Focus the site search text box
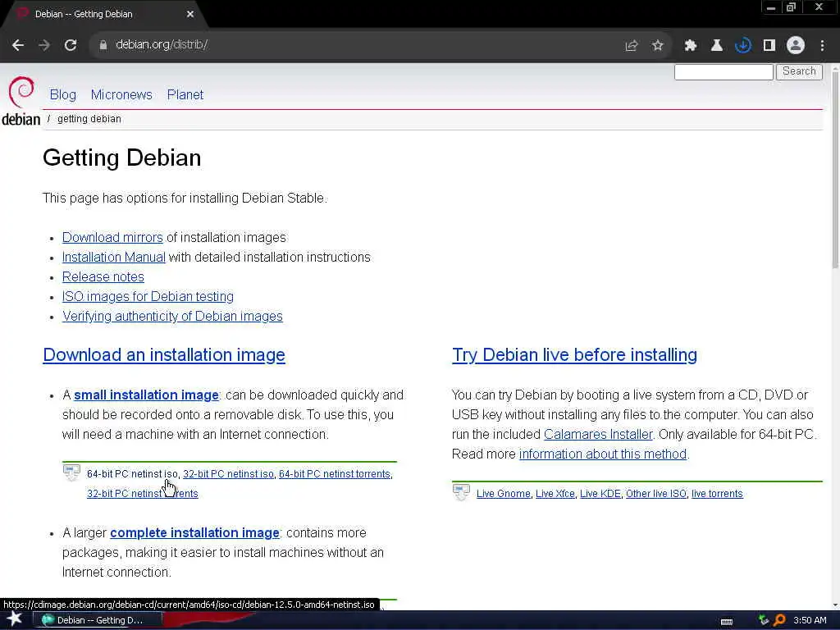840x630 pixels. point(724,72)
